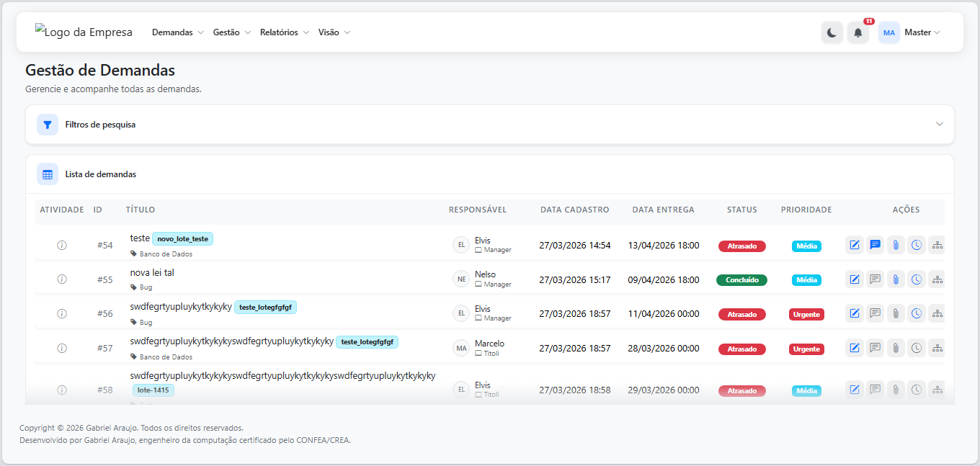
Task: Click the novo_lote_teste tag
Action: click(182, 238)
